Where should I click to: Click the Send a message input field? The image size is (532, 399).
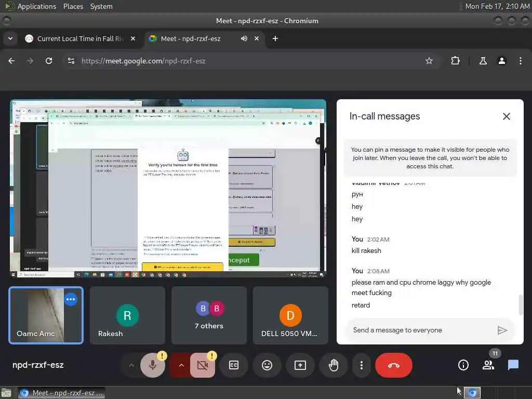pos(421,330)
